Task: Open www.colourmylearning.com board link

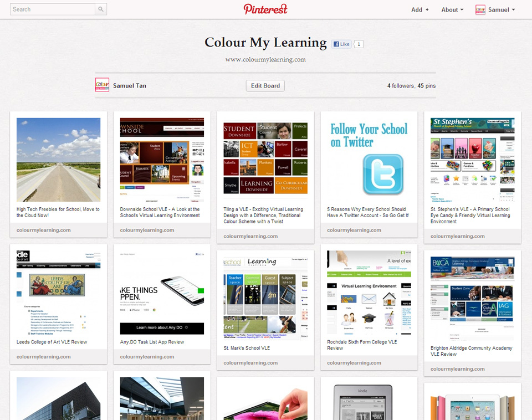Action: pos(265,60)
